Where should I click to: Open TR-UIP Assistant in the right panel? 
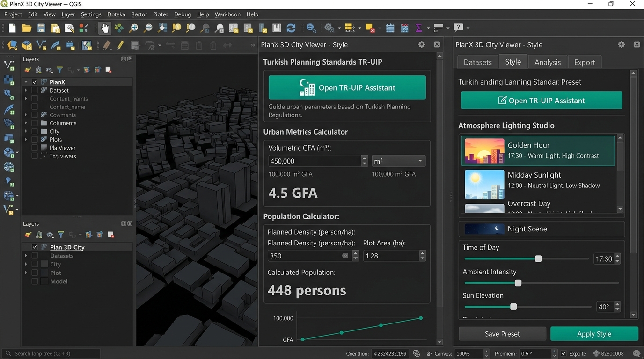[x=542, y=101]
